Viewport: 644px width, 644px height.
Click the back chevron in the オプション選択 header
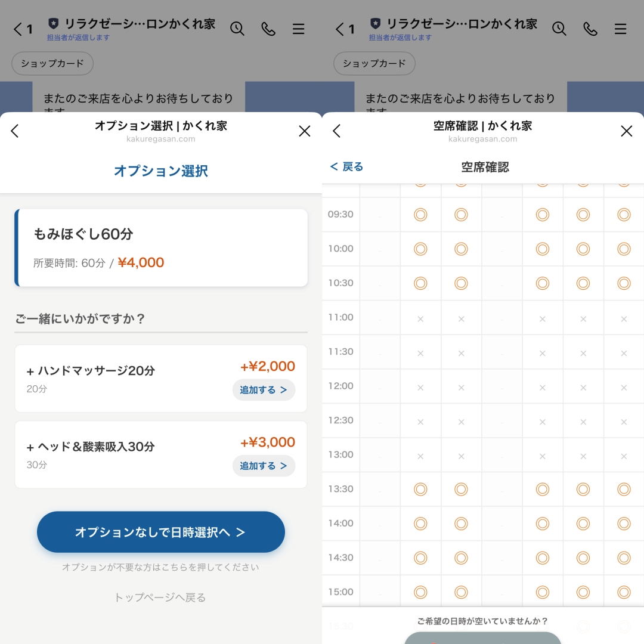tap(15, 131)
